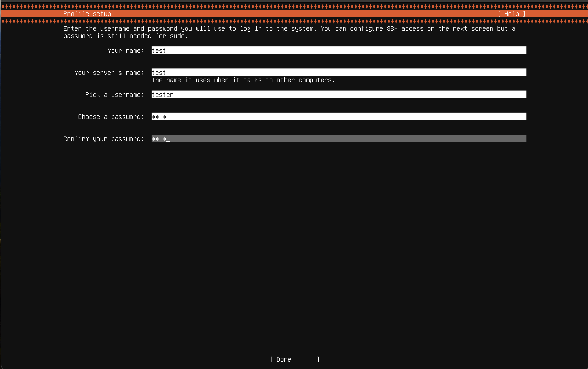Click the Profile setup title
The image size is (588, 369).
[87, 14]
